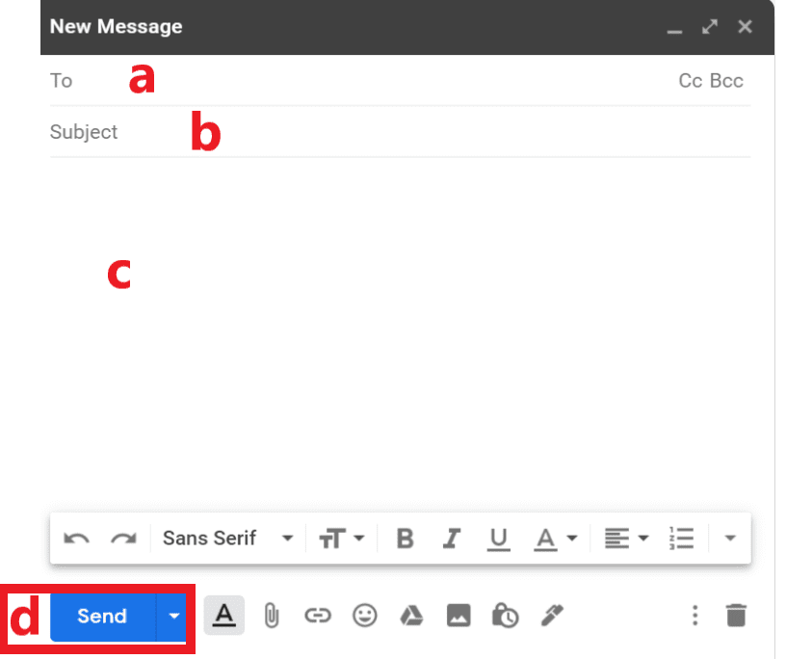Open the emoji picker smiley icon
This screenshot has width=812, height=659.
pyautogui.click(x=364, y=616)
